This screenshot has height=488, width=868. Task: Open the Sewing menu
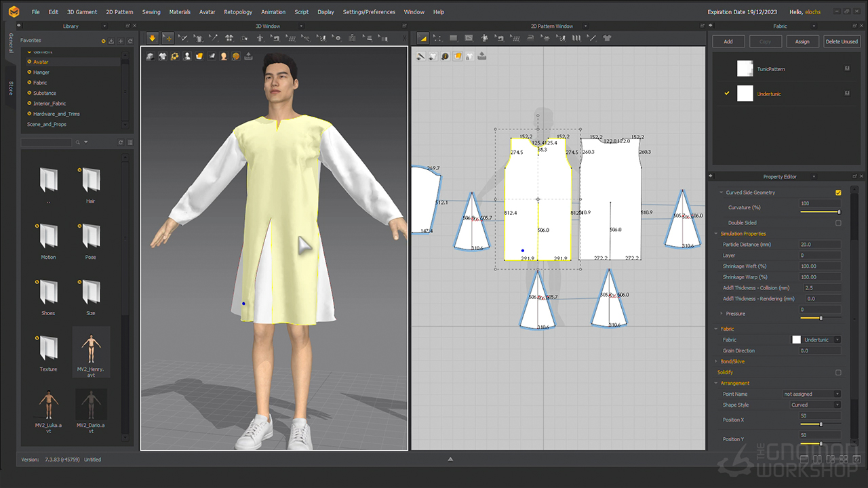tap(151, 12)
